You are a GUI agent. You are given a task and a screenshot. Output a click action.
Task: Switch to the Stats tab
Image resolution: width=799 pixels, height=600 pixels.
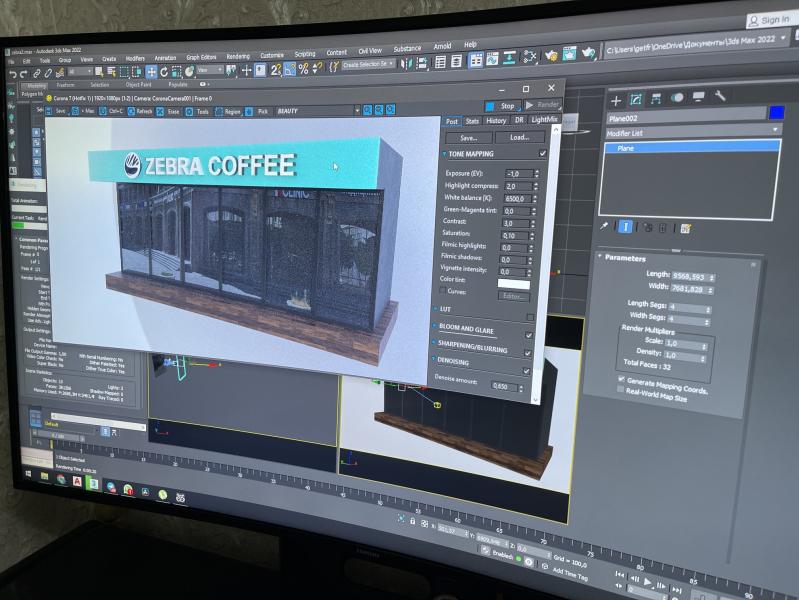[472, 121]
